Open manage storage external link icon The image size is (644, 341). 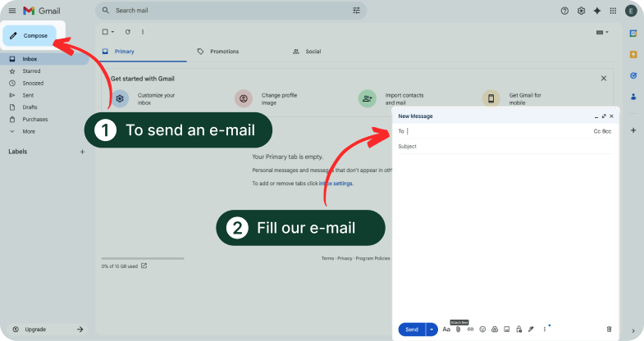pyautogui.click(x=144, y=266)
